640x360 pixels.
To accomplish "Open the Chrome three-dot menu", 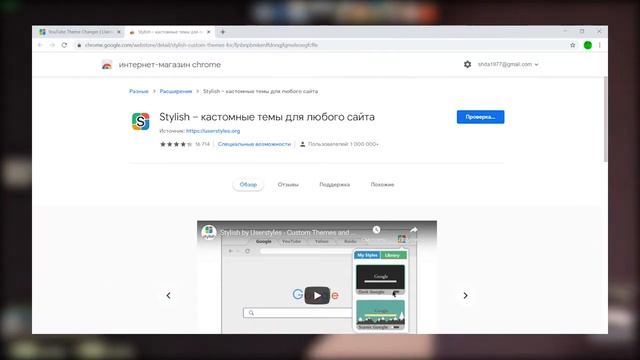I will pos(600,45).
